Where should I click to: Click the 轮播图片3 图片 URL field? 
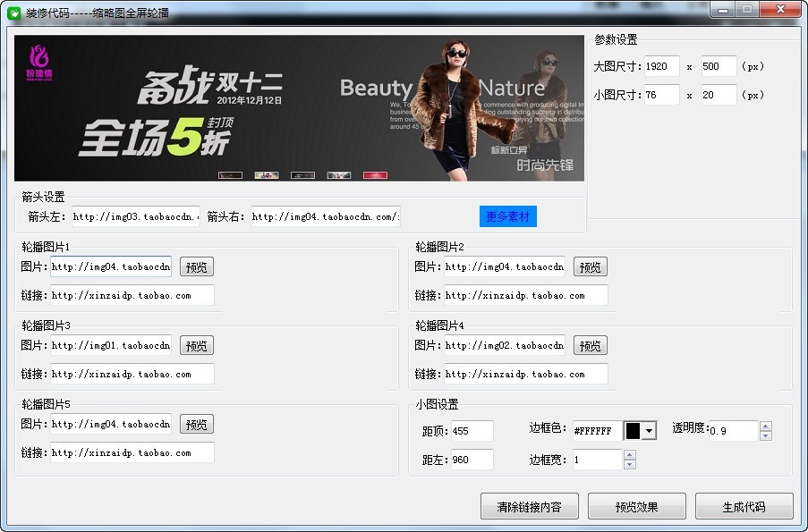point(111,345)
